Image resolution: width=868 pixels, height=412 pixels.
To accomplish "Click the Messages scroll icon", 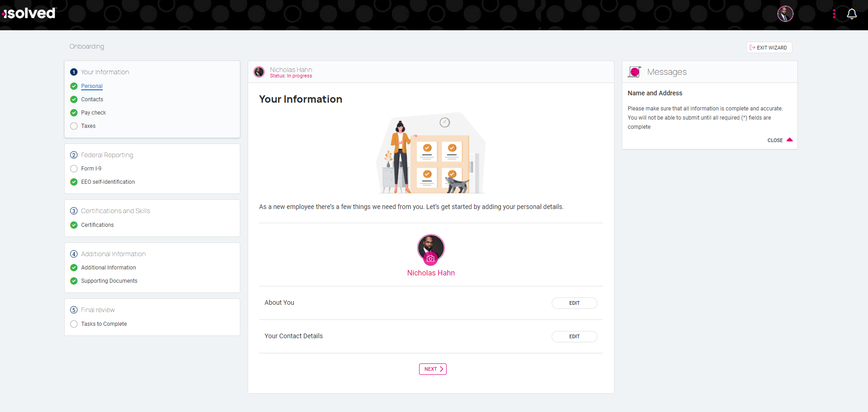I will pyautogui.click(x=635, y=71).
